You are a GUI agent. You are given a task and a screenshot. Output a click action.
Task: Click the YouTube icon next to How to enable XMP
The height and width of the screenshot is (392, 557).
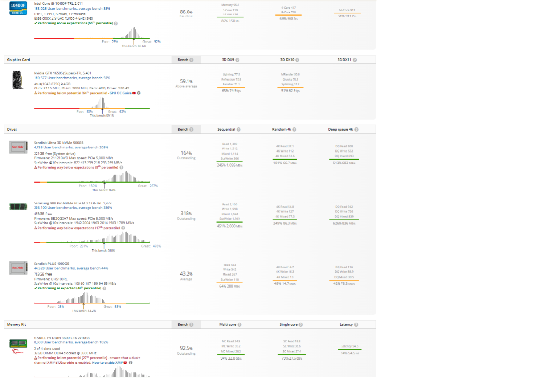125,363
